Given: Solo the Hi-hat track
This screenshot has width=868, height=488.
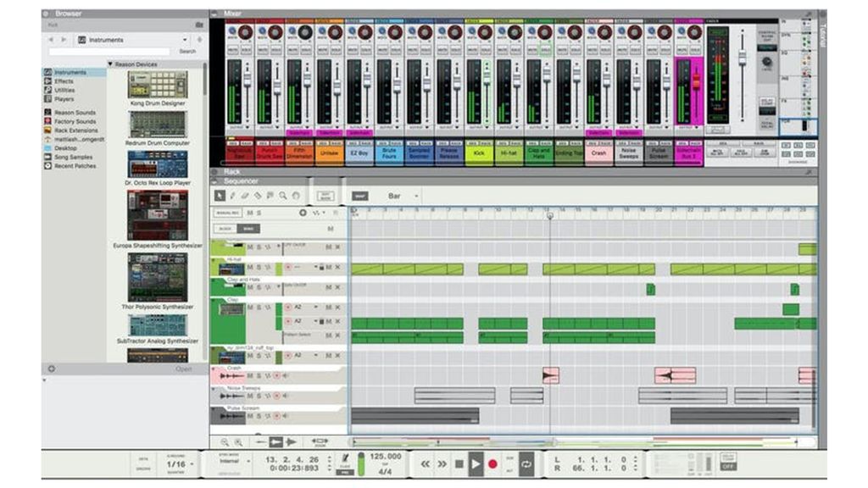Looking at the screenshot, I should click(257, 267).
